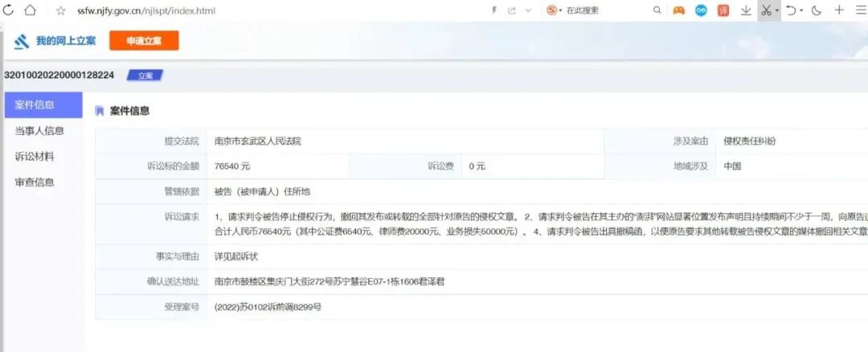
Task: Open the 审查信息 sidebar tab
Action: coord(35,182)
